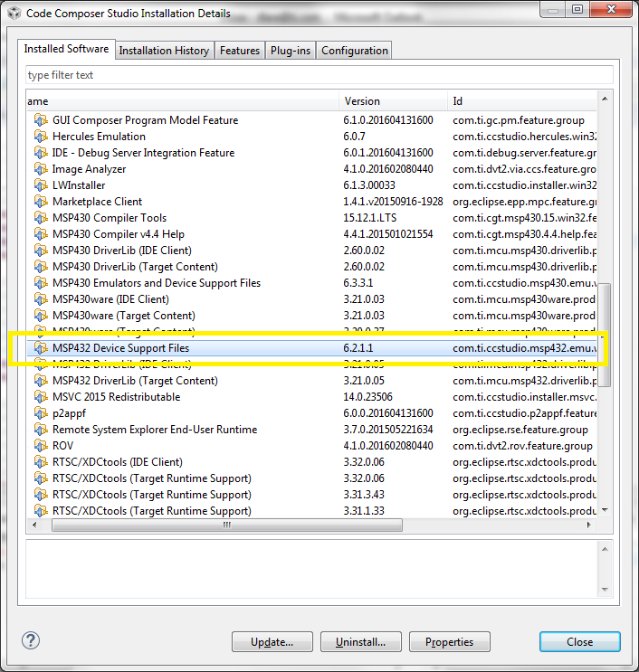Click version 15.12.1.LTS cell
Viewport: 639px width, 672px height.
click(369, 218)
